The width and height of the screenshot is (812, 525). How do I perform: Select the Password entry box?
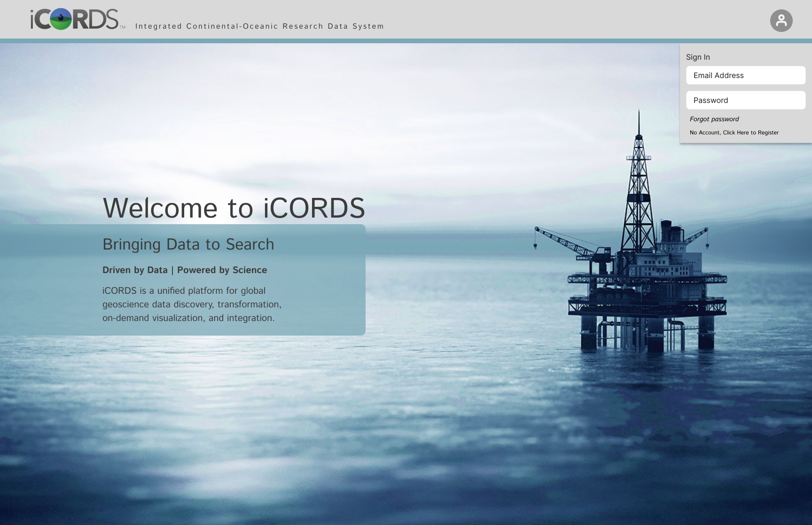click(746, 100)
